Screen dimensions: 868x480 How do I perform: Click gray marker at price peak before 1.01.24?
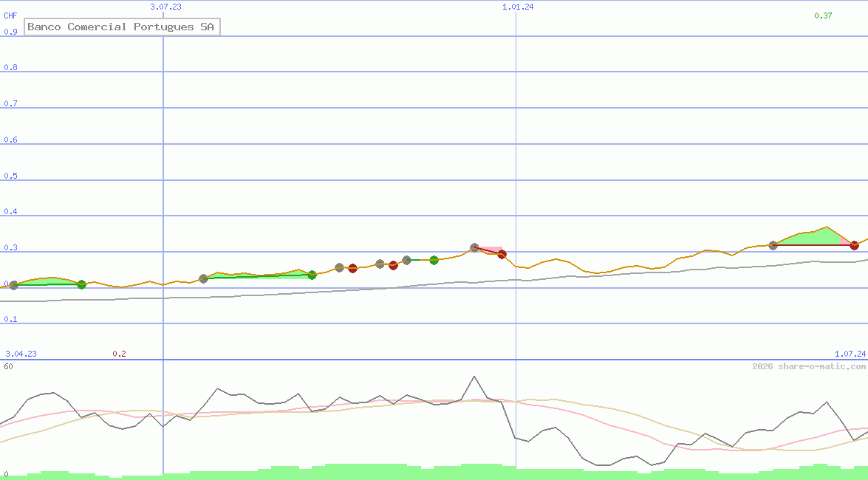[475, 248]
